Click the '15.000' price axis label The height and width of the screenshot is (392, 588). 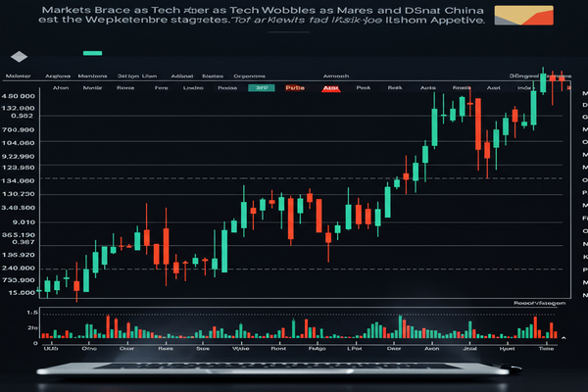point(22,293)
